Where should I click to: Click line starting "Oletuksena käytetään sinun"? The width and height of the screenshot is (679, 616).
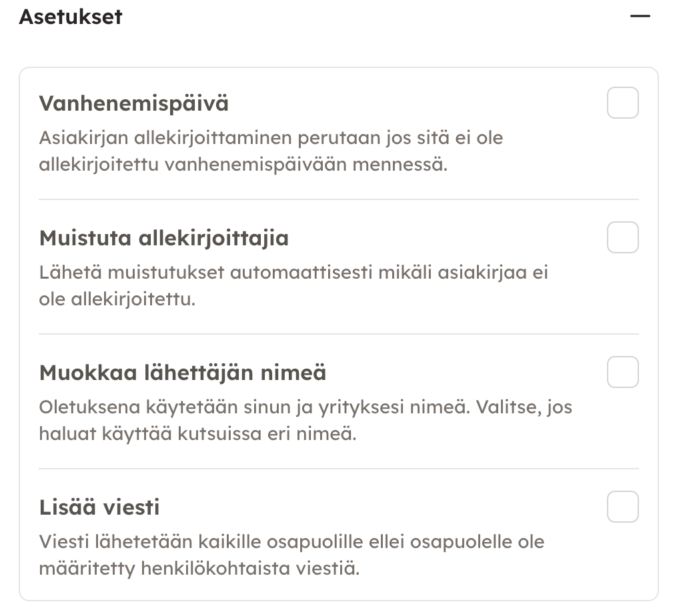pos(305,407)
